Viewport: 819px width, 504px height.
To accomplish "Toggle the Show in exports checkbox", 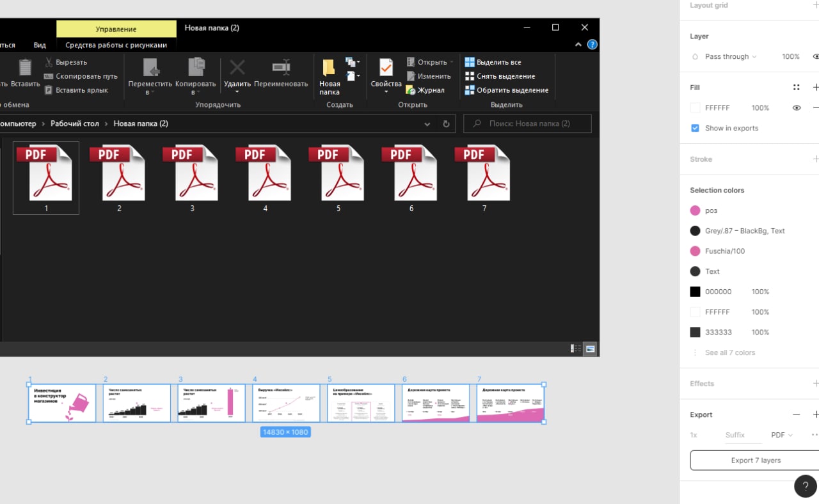I will tap(695, 128).
